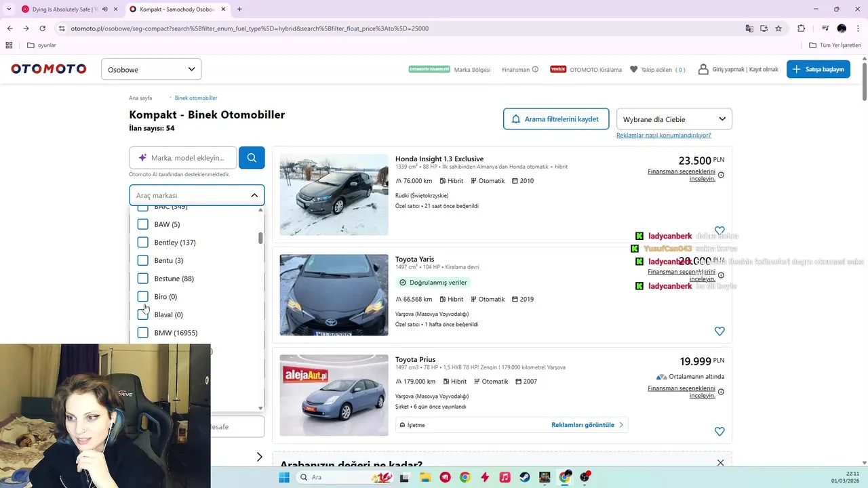Click Arama filtrelerini kaydet button
Image resolution: width=868 pixels, height=488 pixels.
(x=556, y=119)
